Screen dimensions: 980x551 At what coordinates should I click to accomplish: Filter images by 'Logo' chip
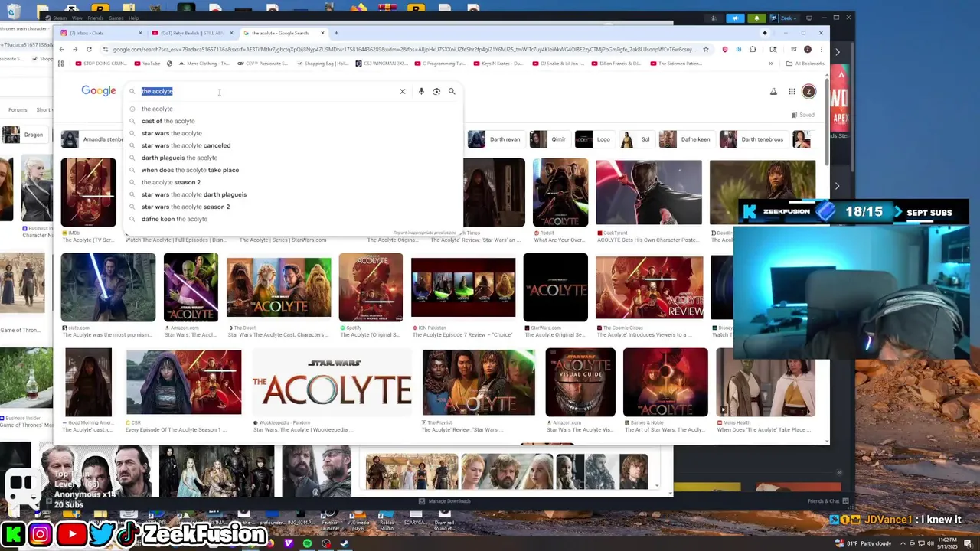[594, 139]
